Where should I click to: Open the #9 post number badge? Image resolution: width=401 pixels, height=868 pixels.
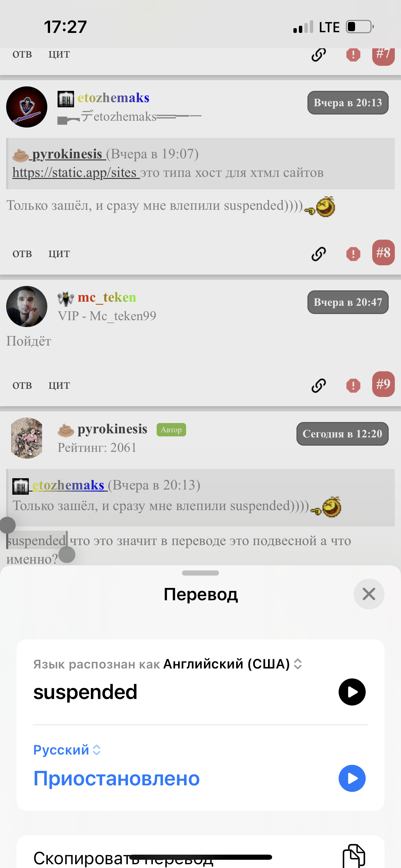383,384
